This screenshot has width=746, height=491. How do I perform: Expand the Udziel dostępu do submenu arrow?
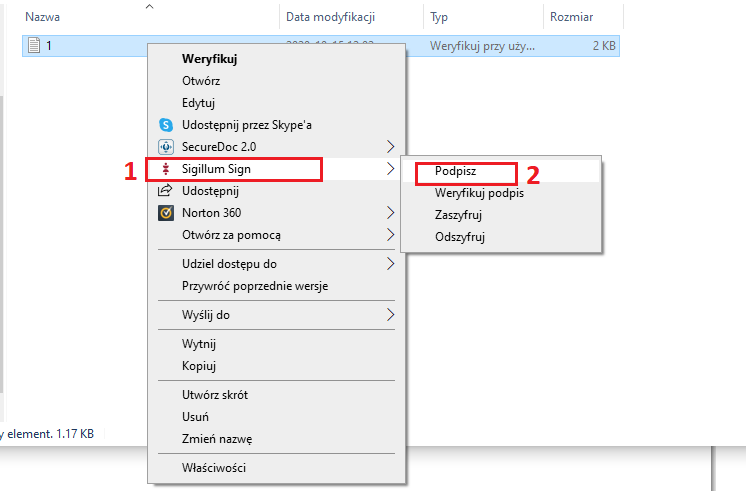391,264
